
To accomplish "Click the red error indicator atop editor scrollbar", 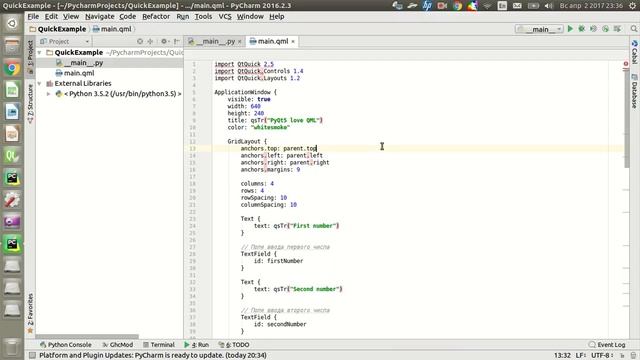I will [x=626, y=64].
